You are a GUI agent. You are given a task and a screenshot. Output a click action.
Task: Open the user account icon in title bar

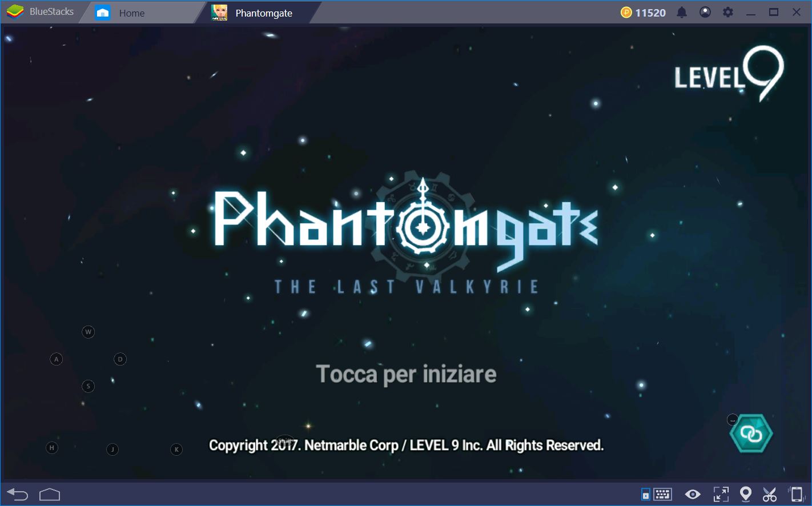click(x=705, y=12)
